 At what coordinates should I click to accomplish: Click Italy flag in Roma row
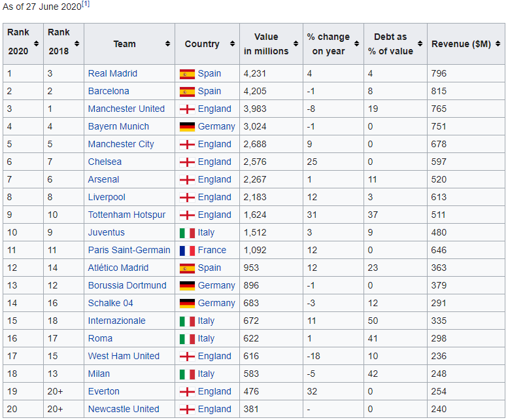click(187, 339)
